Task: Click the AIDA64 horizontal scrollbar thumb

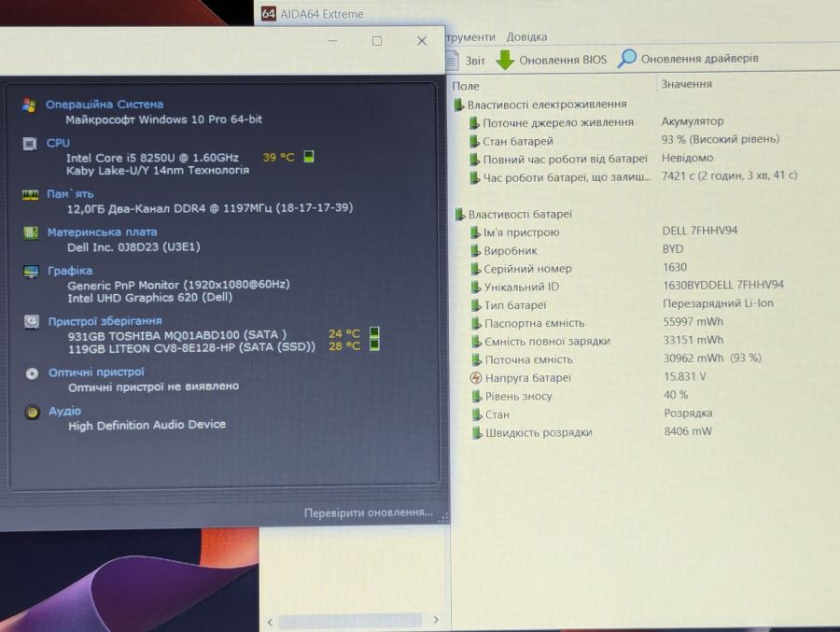Action: pos(350,621)
